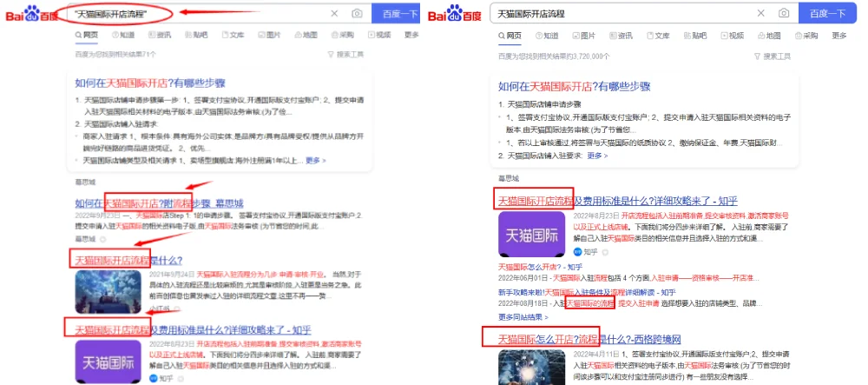This screenshot has width=868, height=385.
Task: Switch to the 采购 tab on the right page
Action: point(806,36)
